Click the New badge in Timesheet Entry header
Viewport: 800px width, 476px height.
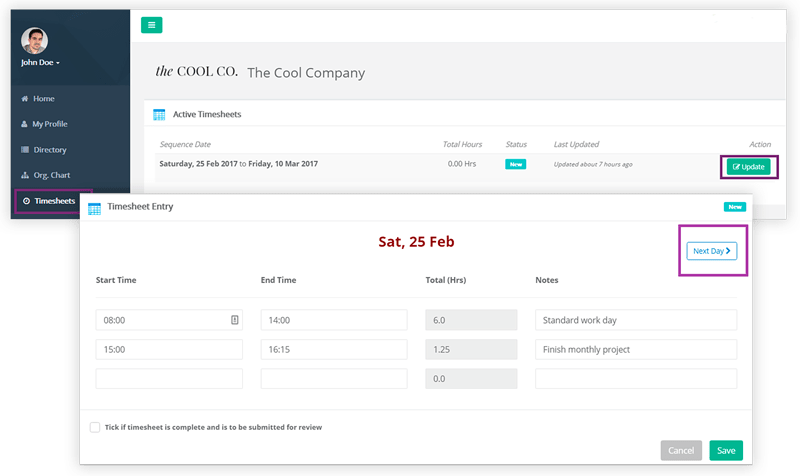[x=735, y=207]
